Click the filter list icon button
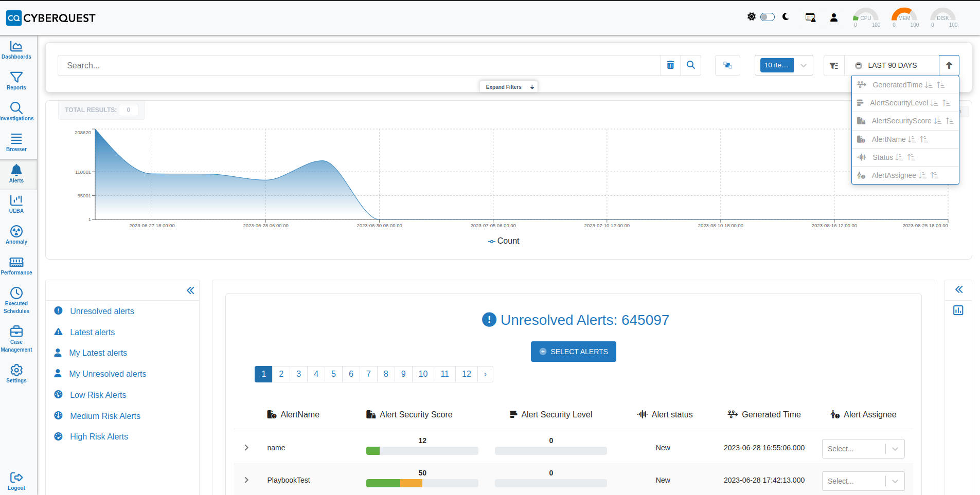This screenshot has width=980, height=495. coord(834,66)
